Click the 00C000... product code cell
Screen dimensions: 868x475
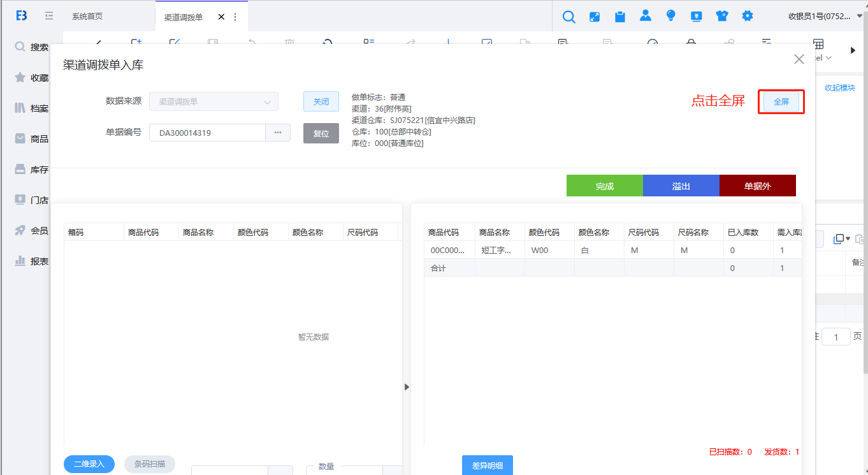click(x=450, y=250)
